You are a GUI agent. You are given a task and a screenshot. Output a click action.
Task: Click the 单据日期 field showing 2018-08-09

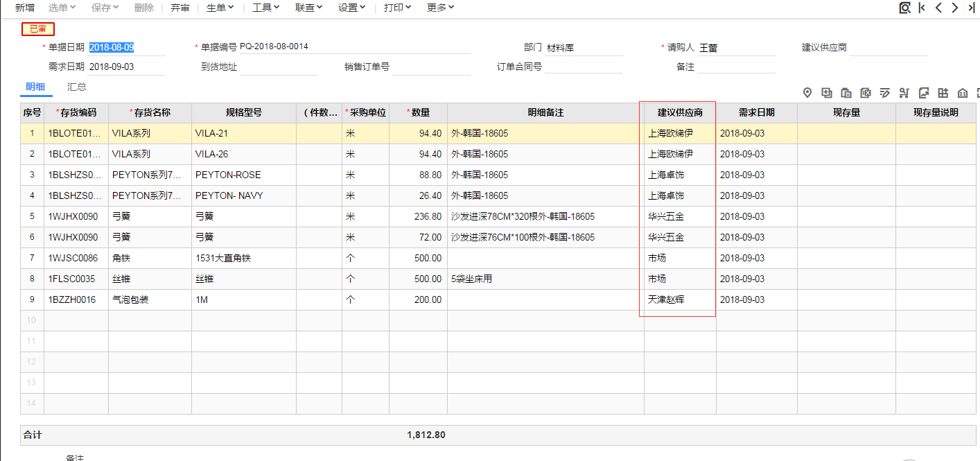112,47
